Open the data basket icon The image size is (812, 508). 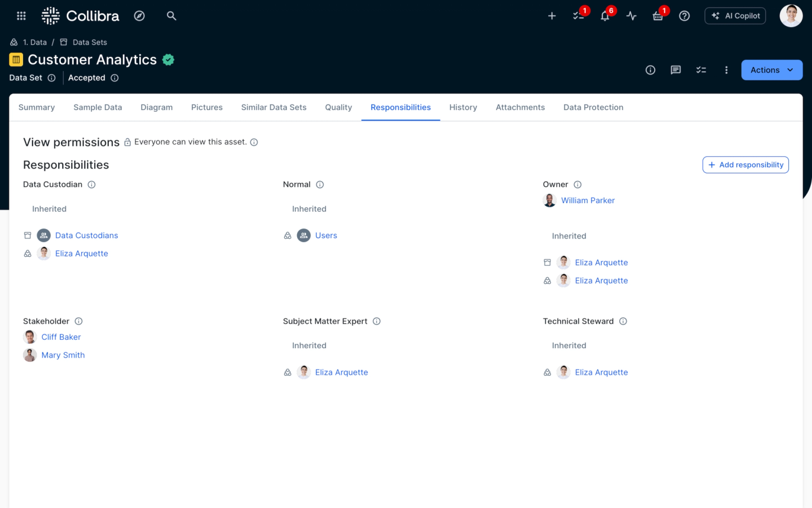657,16
